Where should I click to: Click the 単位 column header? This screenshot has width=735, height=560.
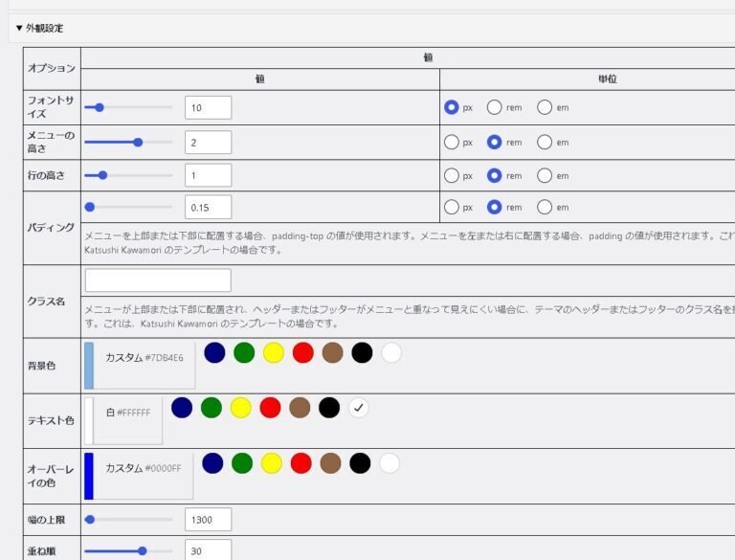(608, 79)
